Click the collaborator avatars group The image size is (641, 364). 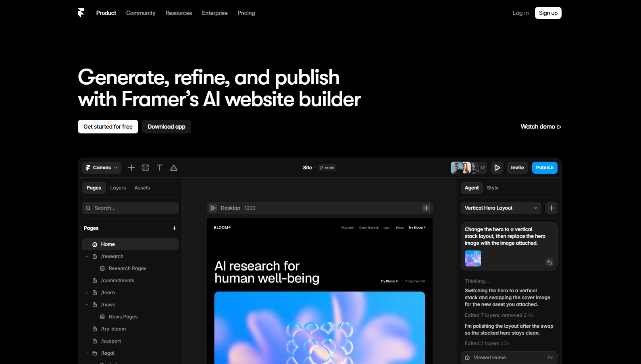tap(469, 168)
